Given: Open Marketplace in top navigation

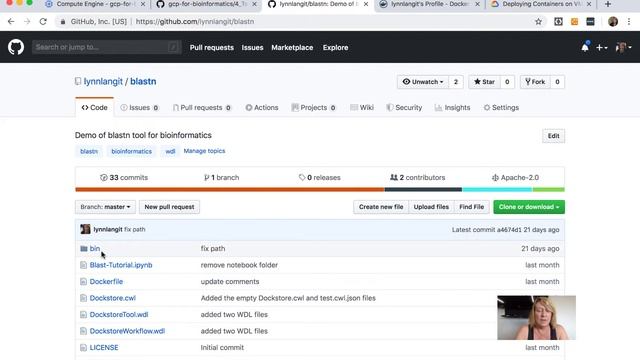Looking at the screenshot, I should 292,48.
